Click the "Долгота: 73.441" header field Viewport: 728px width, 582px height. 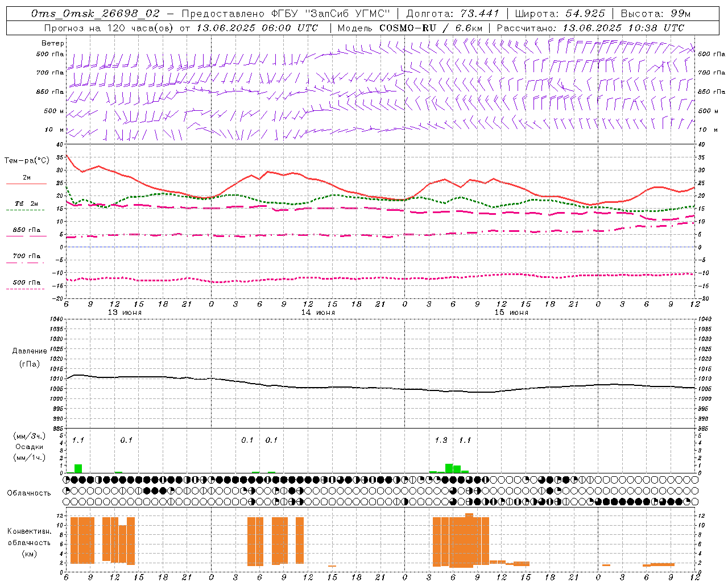pos(453,13)
